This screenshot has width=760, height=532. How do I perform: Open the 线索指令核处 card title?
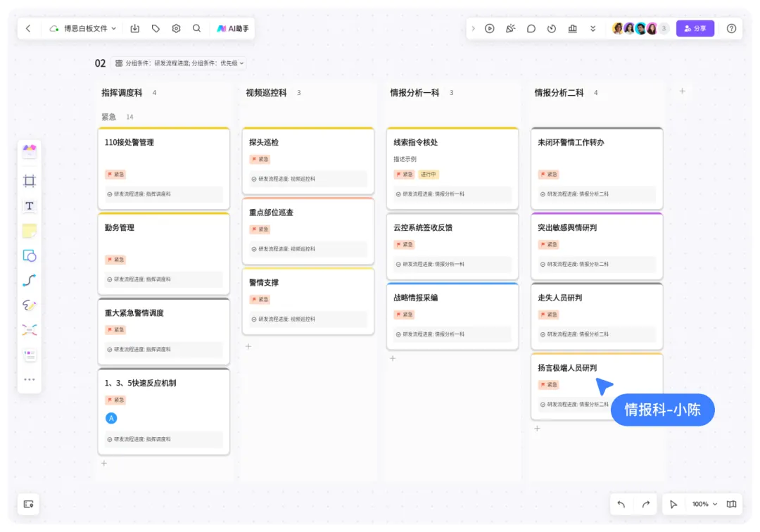pos(415,142)
